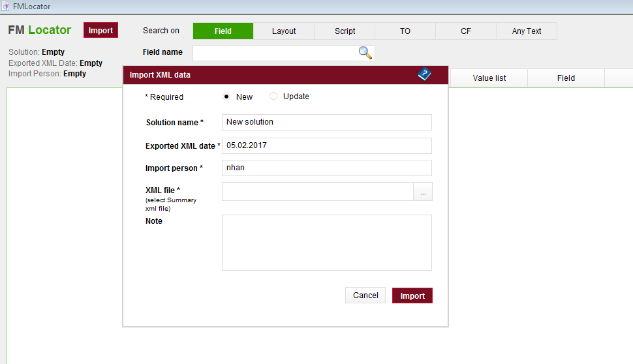Screen dimensions: 633x364
Task: Click the Import person text field
Action: 327,168
